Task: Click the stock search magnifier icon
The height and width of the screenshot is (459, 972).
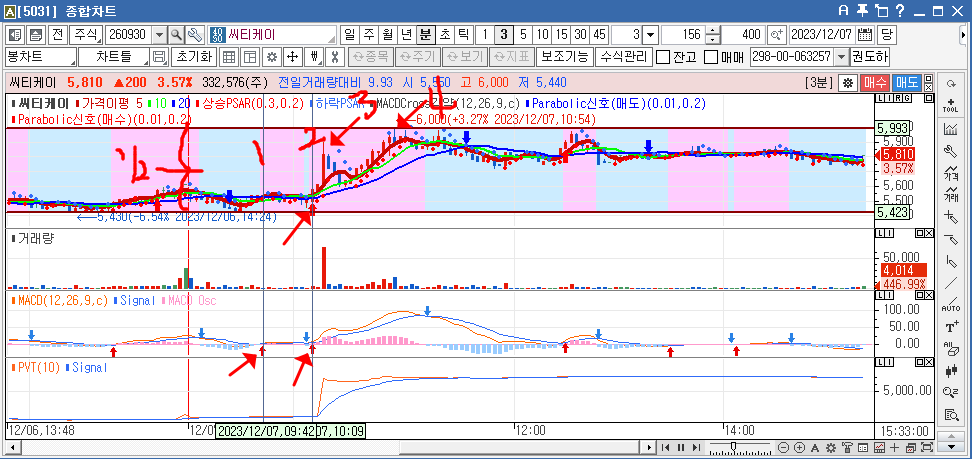Action: (x=176, y=34)
